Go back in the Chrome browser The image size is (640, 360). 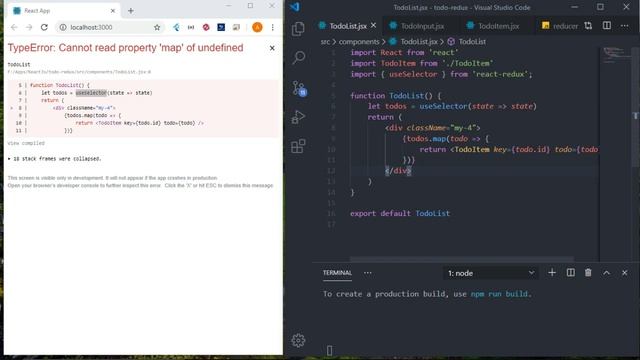(x=14, y=27)
